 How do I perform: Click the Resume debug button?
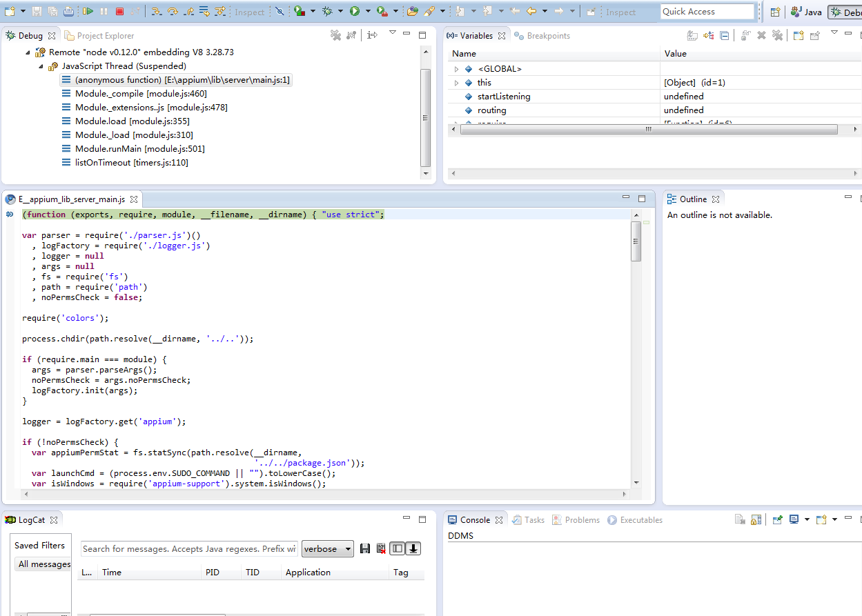click(x=88, y=11)
